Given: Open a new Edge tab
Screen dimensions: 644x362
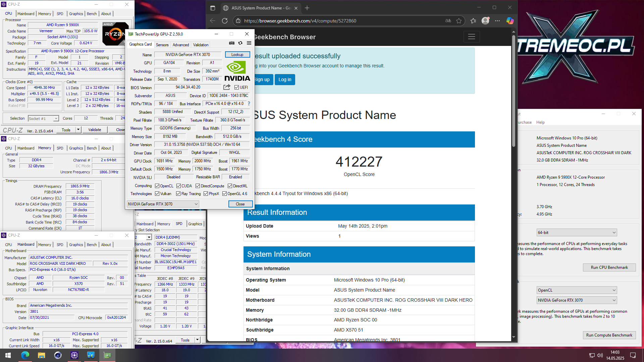Looking at the screenshot, I should [x=307, y=8].
